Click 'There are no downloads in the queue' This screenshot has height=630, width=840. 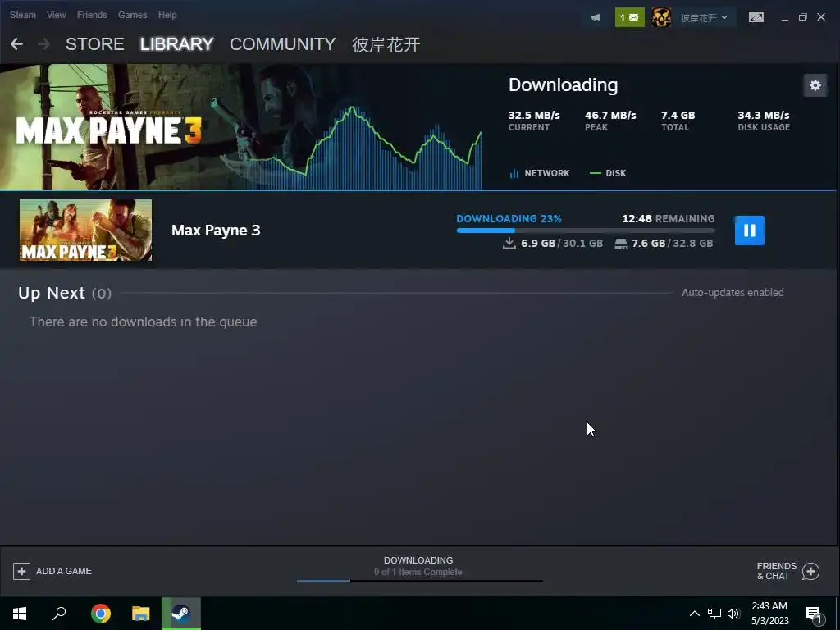[143, 322]
